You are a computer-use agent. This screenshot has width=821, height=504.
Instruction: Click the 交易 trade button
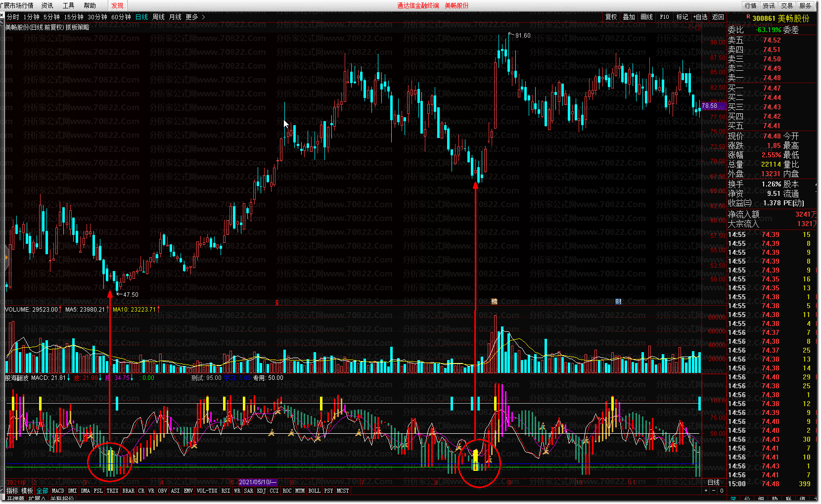click(787, 5)
